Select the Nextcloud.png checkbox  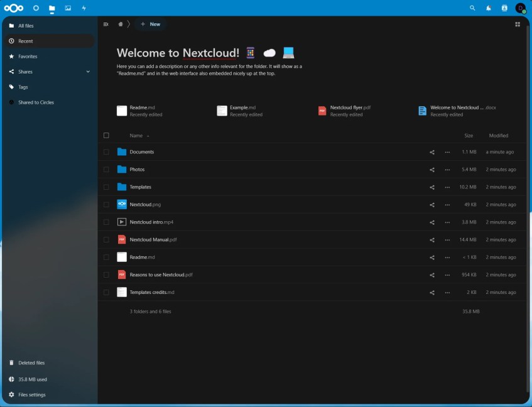tap(106, 205)
